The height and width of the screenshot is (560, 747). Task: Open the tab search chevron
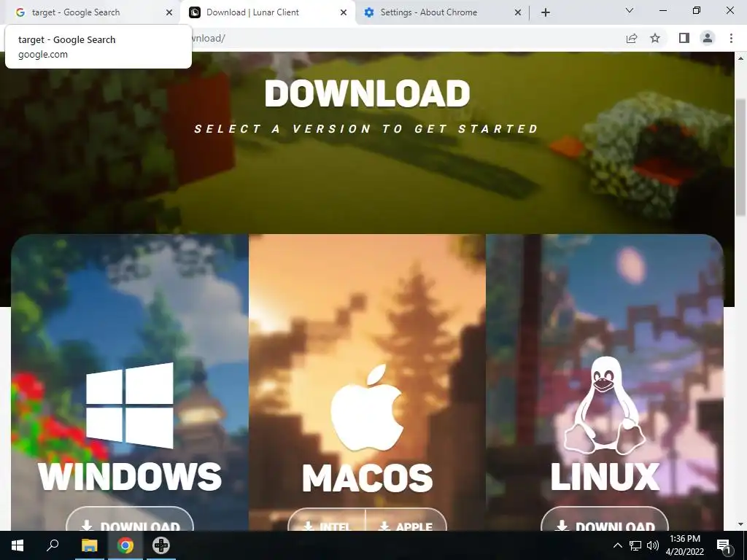tap(630, 10)
